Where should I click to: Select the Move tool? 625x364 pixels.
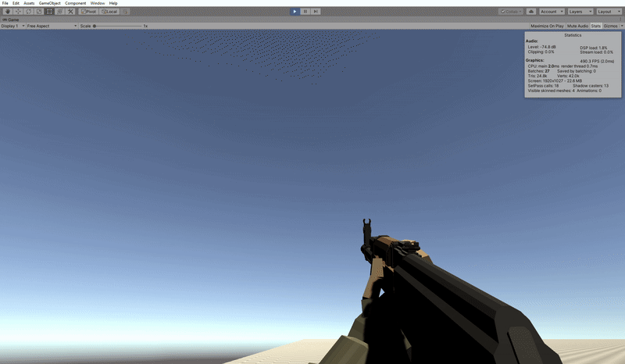click(x=18, y=12)
